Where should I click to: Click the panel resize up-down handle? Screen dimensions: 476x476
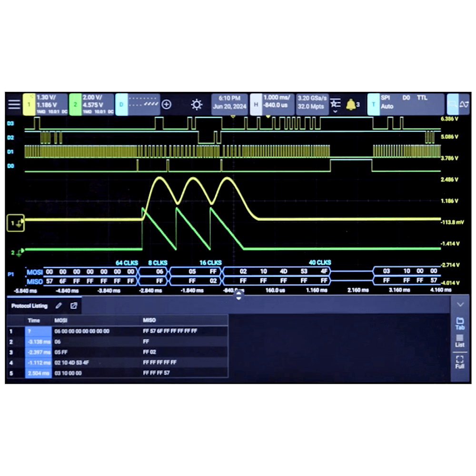point(239,296)
